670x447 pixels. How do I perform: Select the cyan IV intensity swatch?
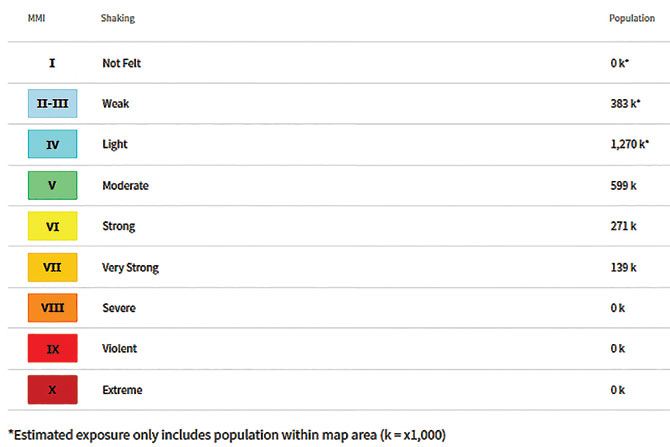(x=52, y=144)
